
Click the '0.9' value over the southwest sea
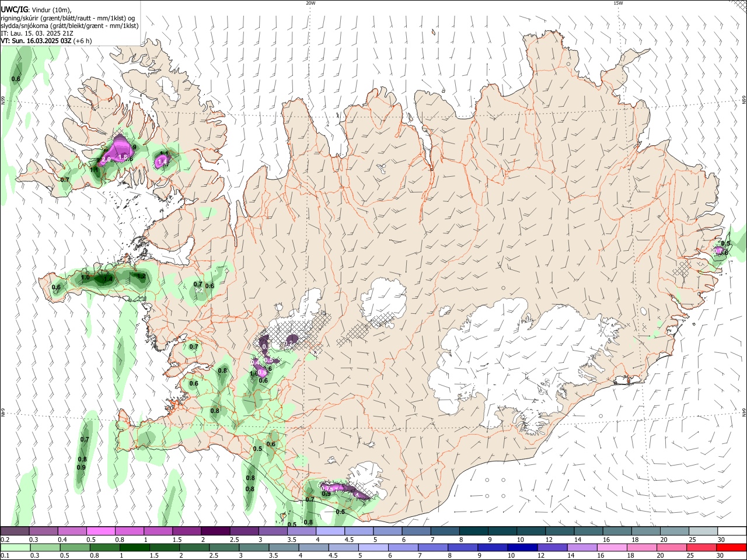click(x=81, y=467)
